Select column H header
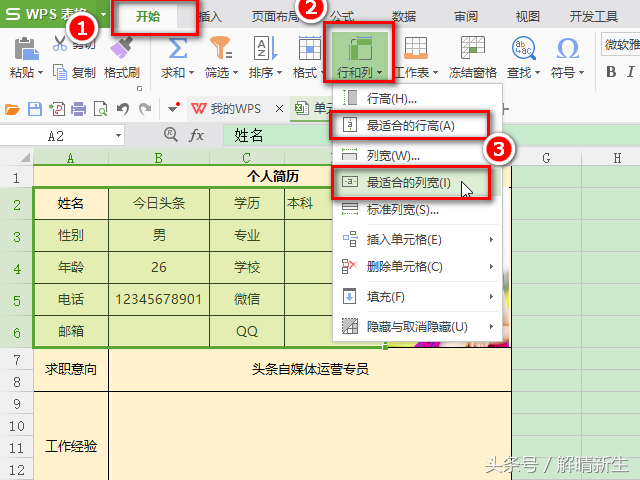 pyautogui.click(x=616, y=158)
